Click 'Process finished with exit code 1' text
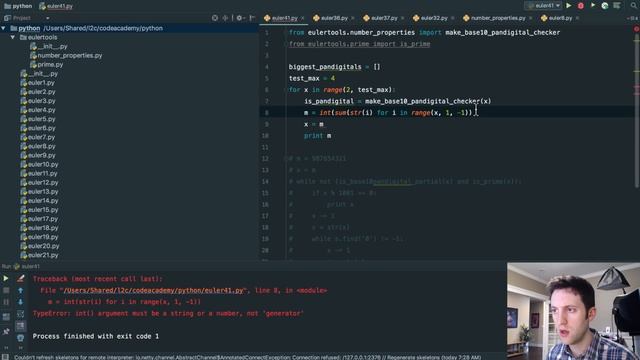 coord(96,336)
